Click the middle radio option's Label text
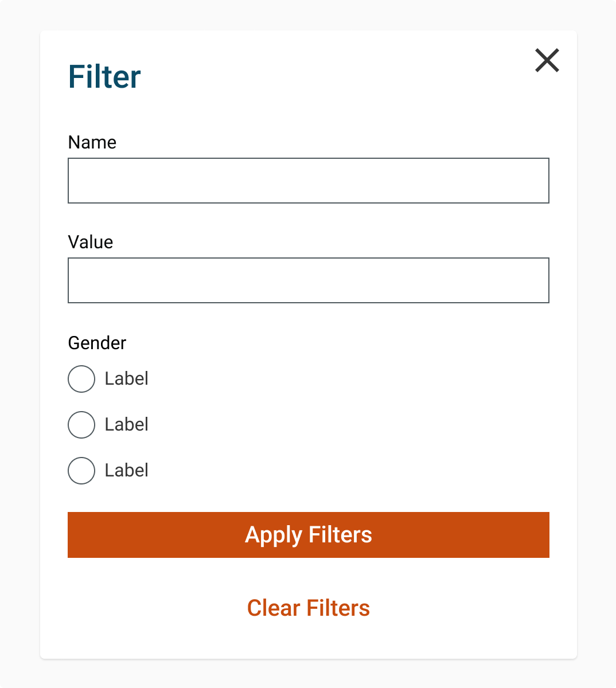This screenshot has height=688, width=616. click(126, 425)
